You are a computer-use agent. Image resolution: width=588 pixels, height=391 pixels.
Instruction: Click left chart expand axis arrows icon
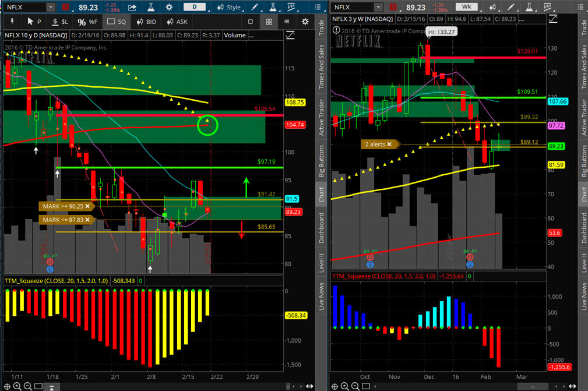click(310, 386)
